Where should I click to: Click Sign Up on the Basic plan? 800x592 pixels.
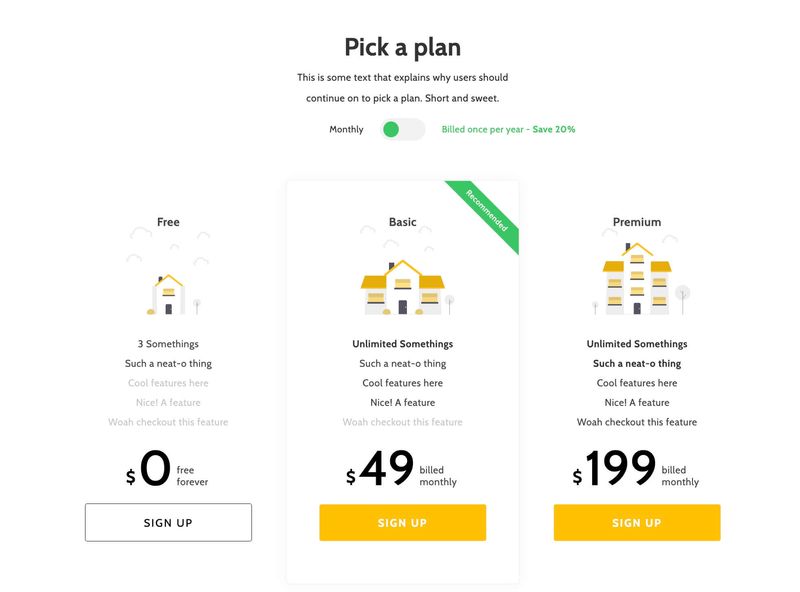click(403, 522)
